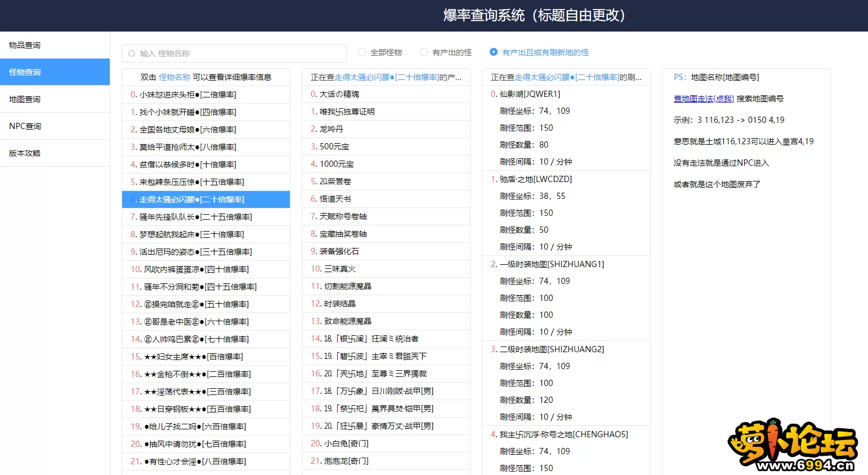Image resolution: width=868 pixels, height=475 pixels.
Task: Select monster 风吹内裤蛋蛋凉●[四十倍爆率]
Action: click(x=206, y=269)
